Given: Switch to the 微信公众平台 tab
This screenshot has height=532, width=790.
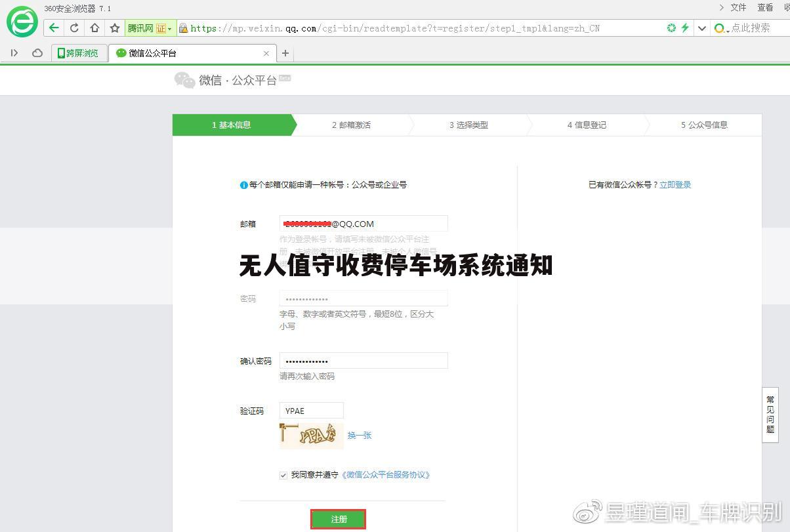Looking at the screenshot, I should coord(192,53).
